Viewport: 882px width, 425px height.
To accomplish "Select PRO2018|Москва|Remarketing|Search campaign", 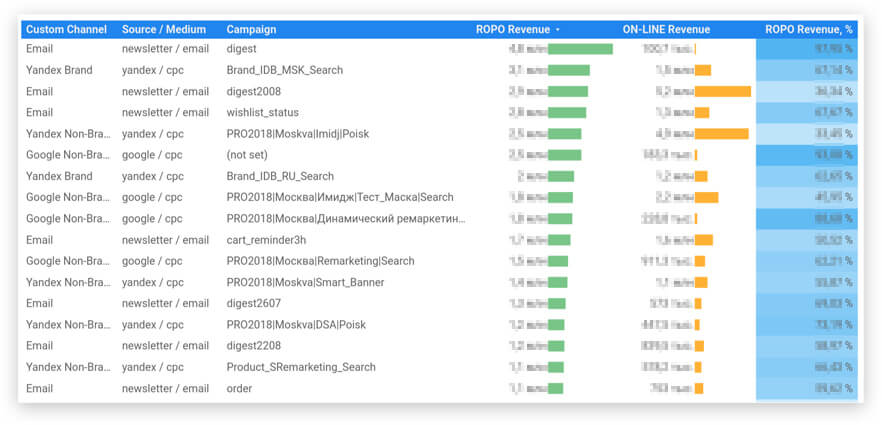I will 320,261.
